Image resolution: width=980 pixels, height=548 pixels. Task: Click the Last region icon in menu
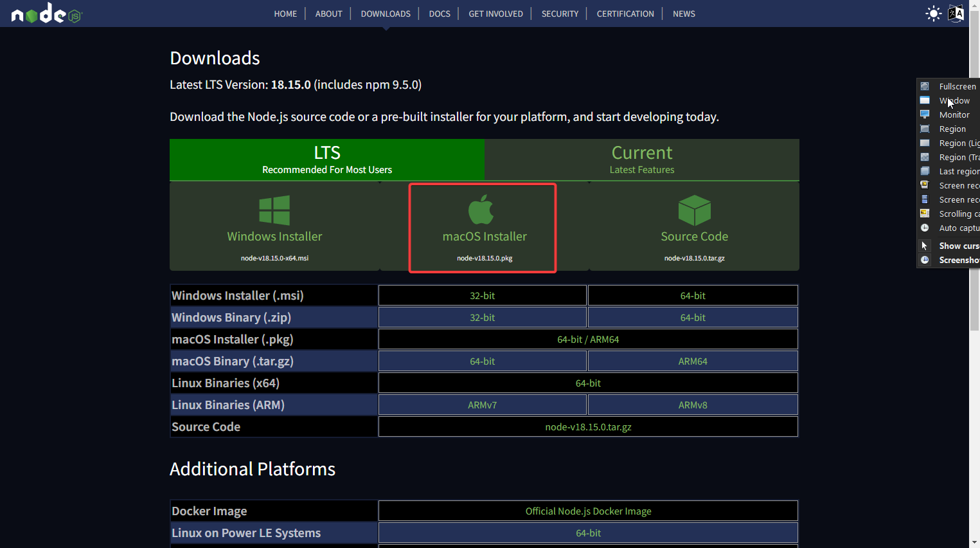(925, 171)
